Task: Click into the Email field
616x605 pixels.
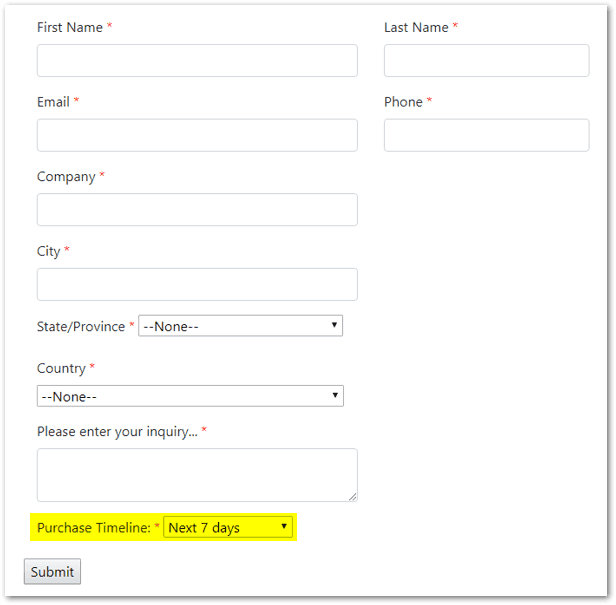Action: click(x=197, y=135)
